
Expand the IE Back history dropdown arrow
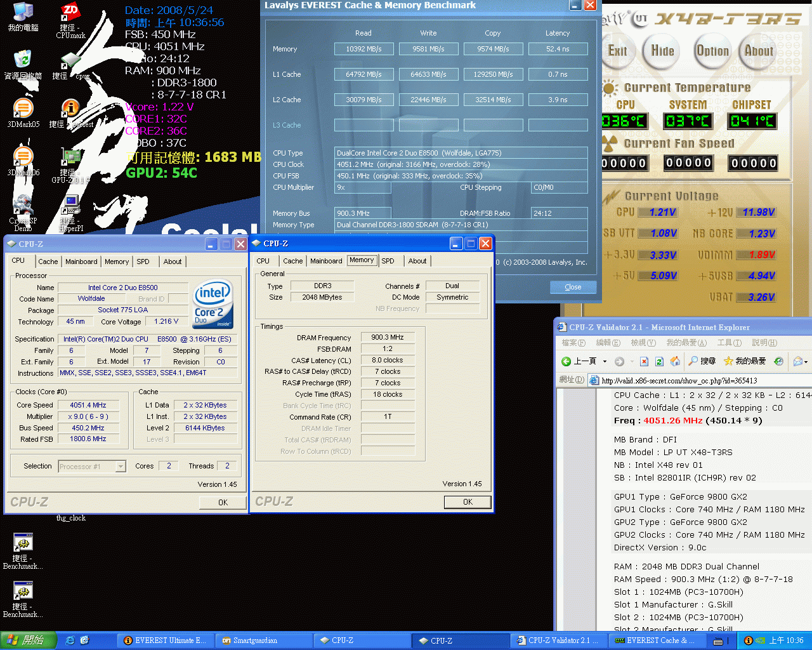coord(605,361)
